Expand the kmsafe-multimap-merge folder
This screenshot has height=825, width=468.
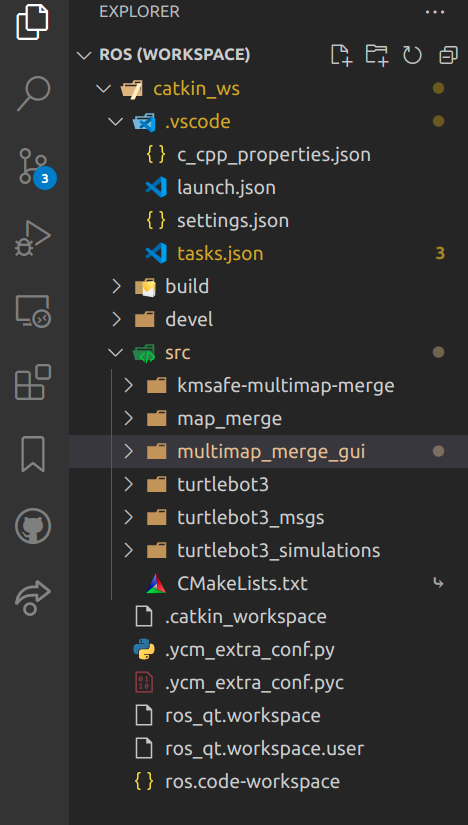[x=128, y=385]
